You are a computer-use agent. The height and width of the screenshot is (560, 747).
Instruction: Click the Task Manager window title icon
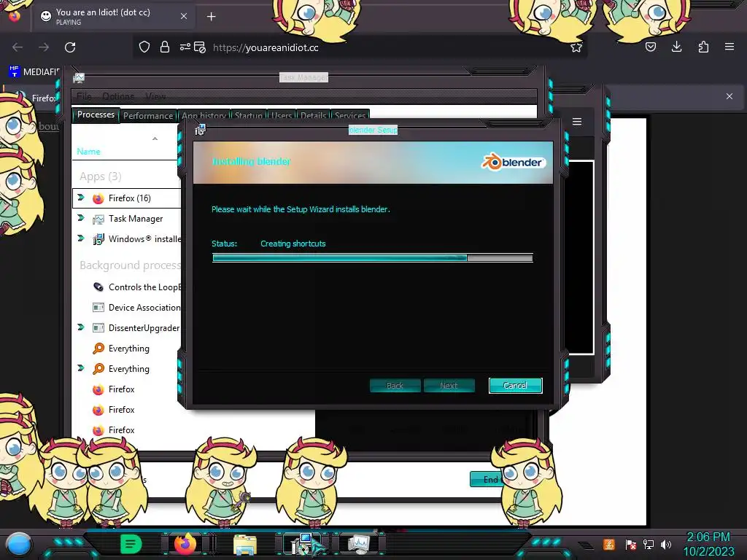click(79, 77)
